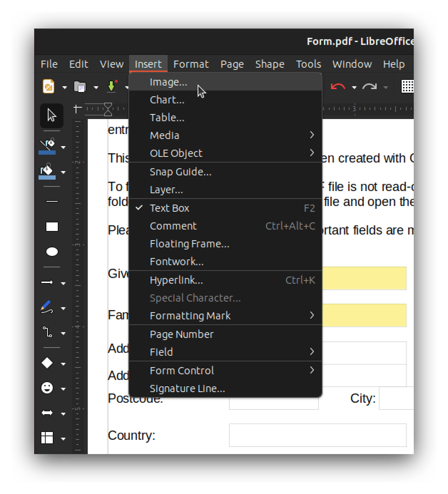Screen dimensions: 448x494
Task: Expand the Flowchart dropdown arrow
Action: (63, 439)
